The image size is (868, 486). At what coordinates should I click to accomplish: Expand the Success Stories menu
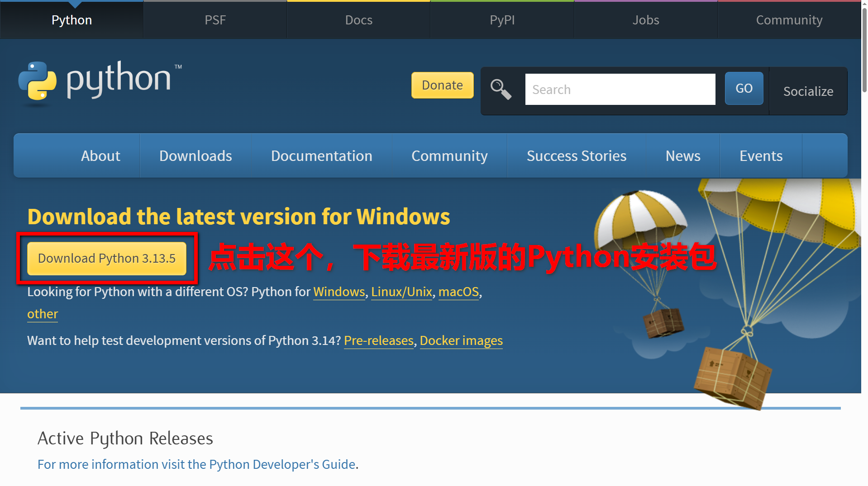click(576, 156)
